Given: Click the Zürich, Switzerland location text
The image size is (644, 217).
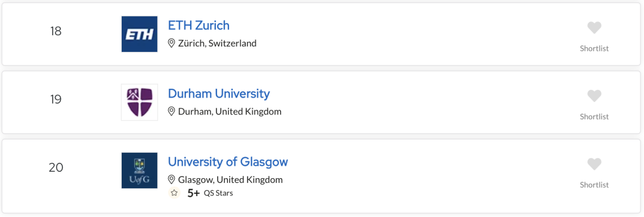Looking at the screenshot, I should click(x=217, y=43).
